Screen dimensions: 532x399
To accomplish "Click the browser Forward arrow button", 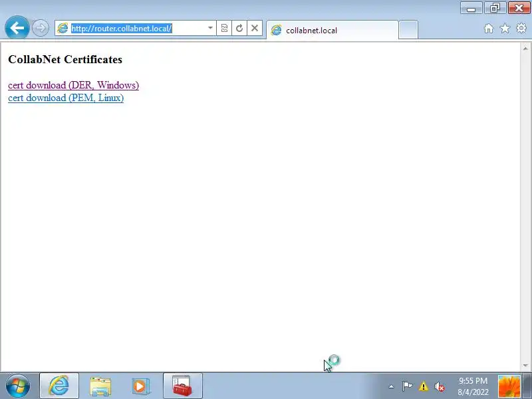I will tap(41, 28).
